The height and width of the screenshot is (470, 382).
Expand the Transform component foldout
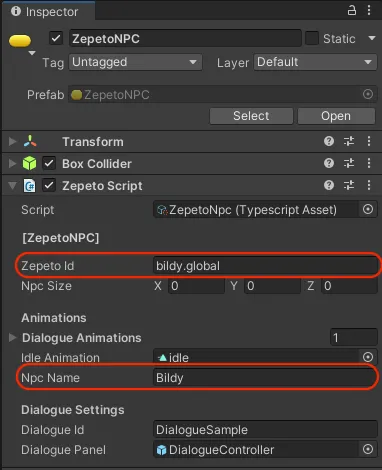[12, 141]
